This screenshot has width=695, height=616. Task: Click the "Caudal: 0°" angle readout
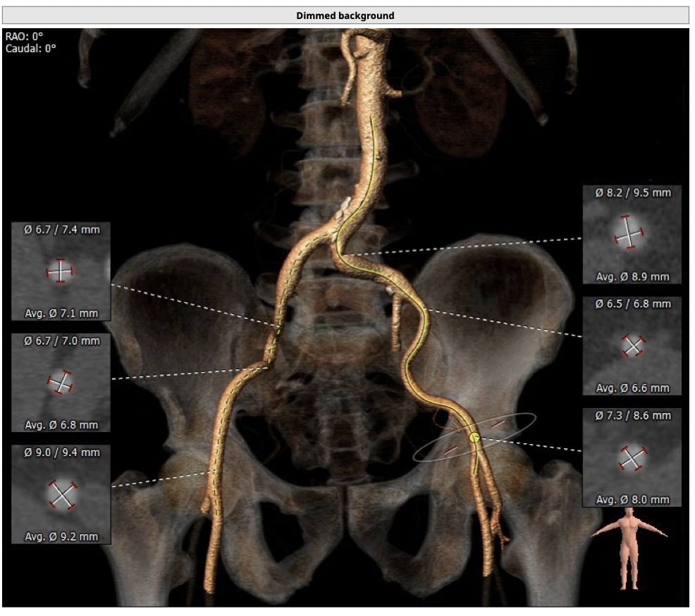(x=30, y=49)
